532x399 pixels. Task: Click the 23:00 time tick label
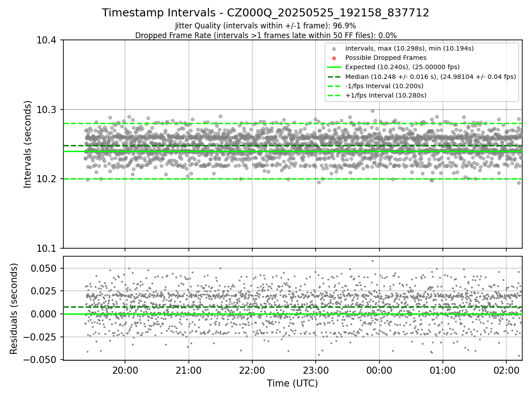pyautogui.click(x=316, y=370)
